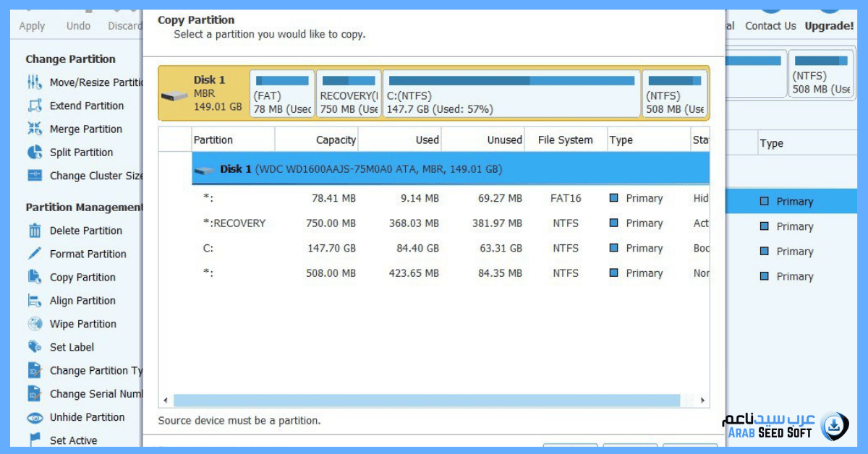This screenshot has width=868, height=454.
Task: Select the Extend Partition icon
Action: 35,106
